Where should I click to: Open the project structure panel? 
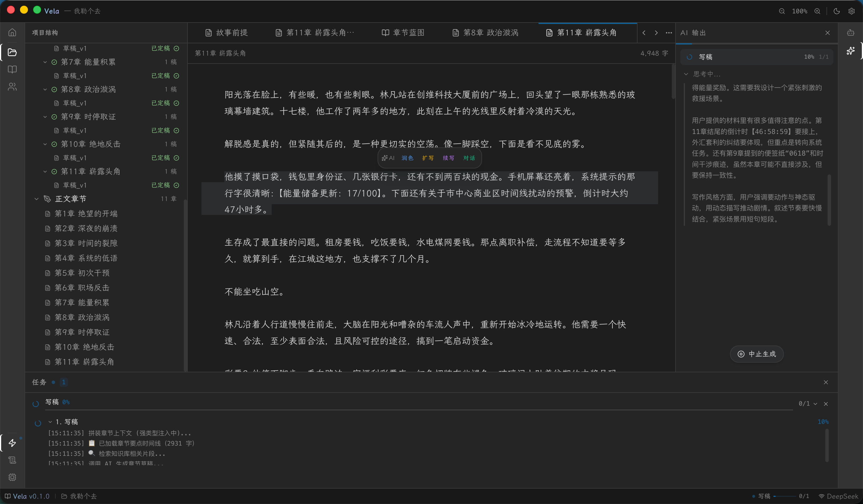click(12, 52)
